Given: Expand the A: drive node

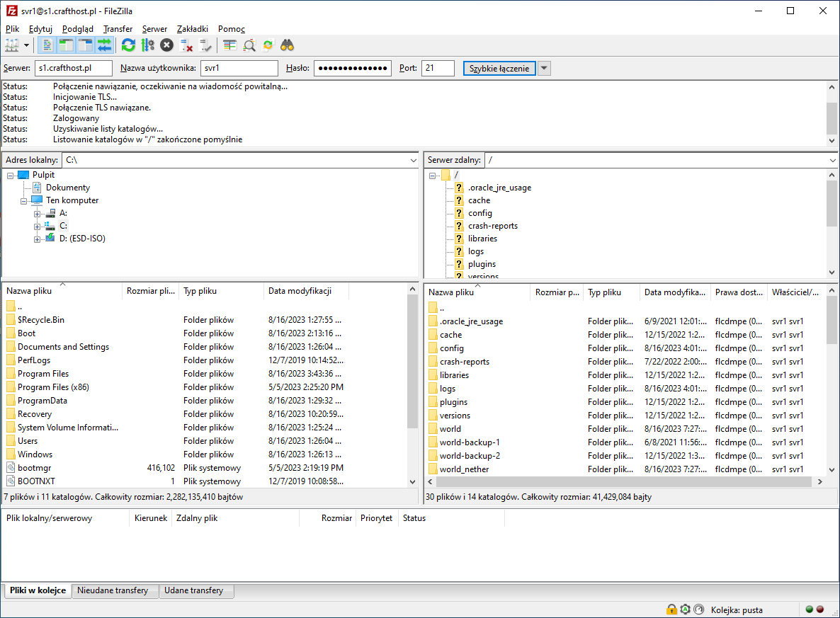Looking at the screenshot, I should point(37,214).
